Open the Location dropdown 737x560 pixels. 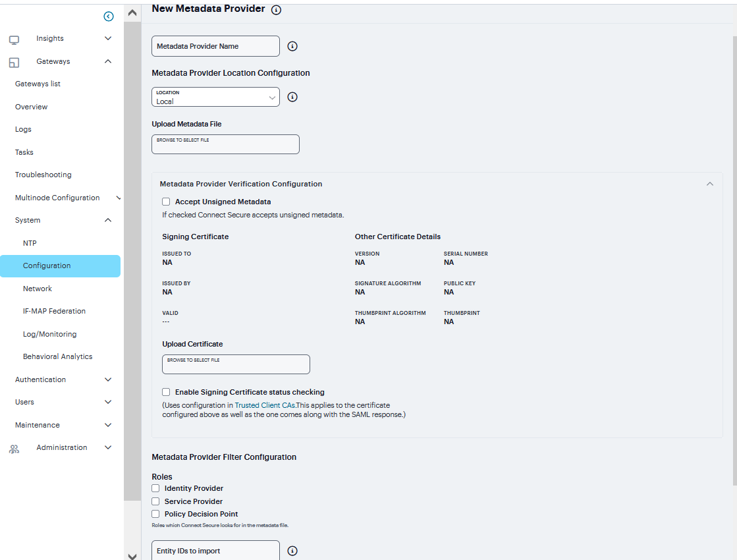[x=216, y=97]
